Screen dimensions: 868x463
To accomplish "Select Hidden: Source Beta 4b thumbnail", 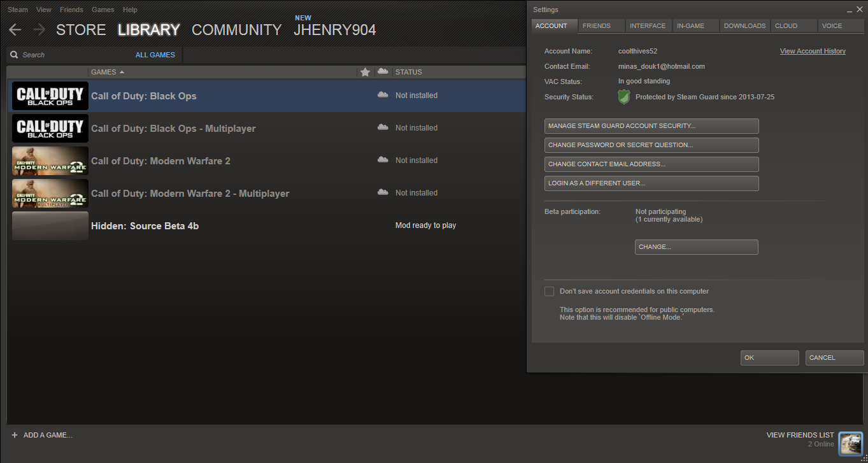I will tap(50, 225).
